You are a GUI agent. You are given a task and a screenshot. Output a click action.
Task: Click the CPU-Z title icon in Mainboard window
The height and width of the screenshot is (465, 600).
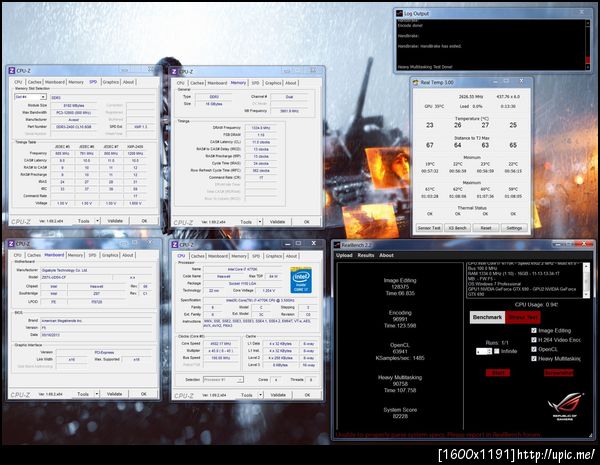tap(11, 244)
